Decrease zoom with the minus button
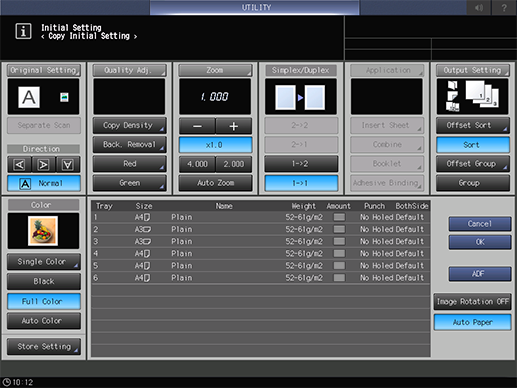 coord(197,126)
